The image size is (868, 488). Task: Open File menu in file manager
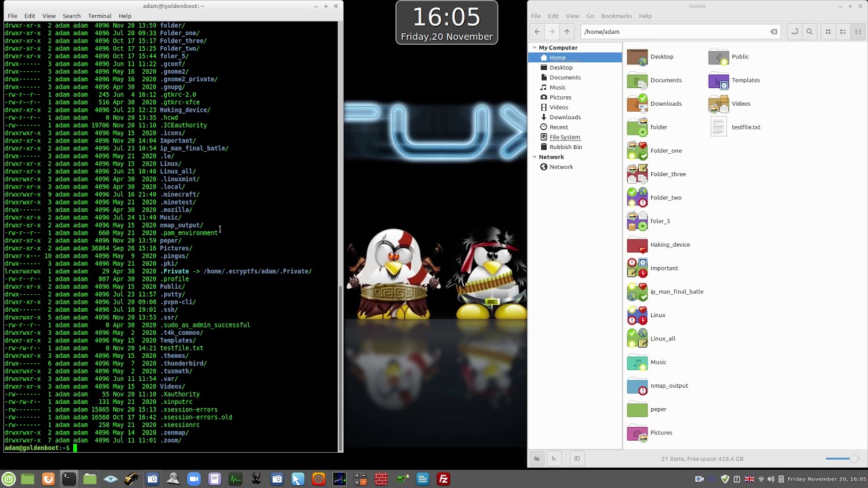tap(536, 16)
